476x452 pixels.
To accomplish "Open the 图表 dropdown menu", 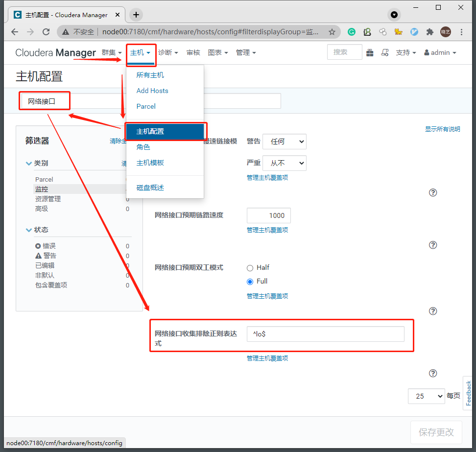I will (217, 52).
